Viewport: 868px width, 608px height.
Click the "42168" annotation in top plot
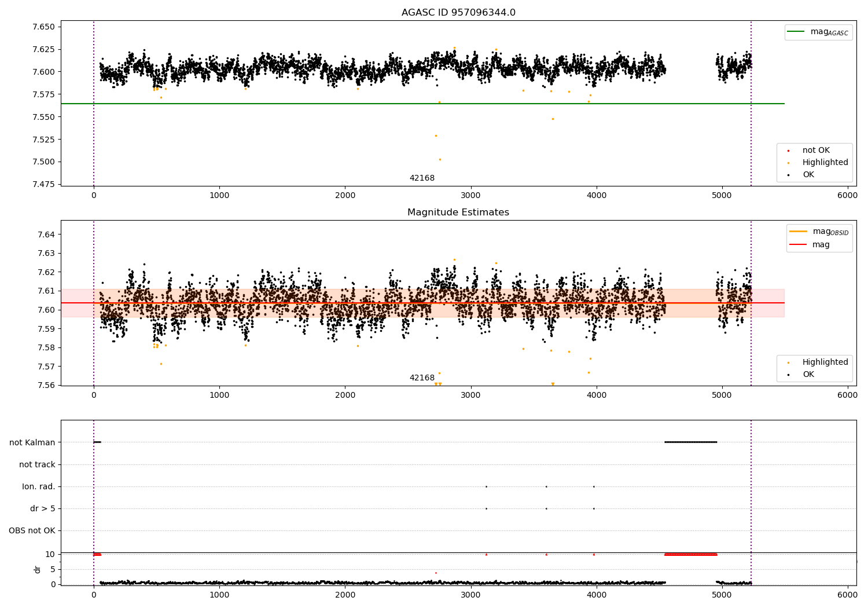422,178
